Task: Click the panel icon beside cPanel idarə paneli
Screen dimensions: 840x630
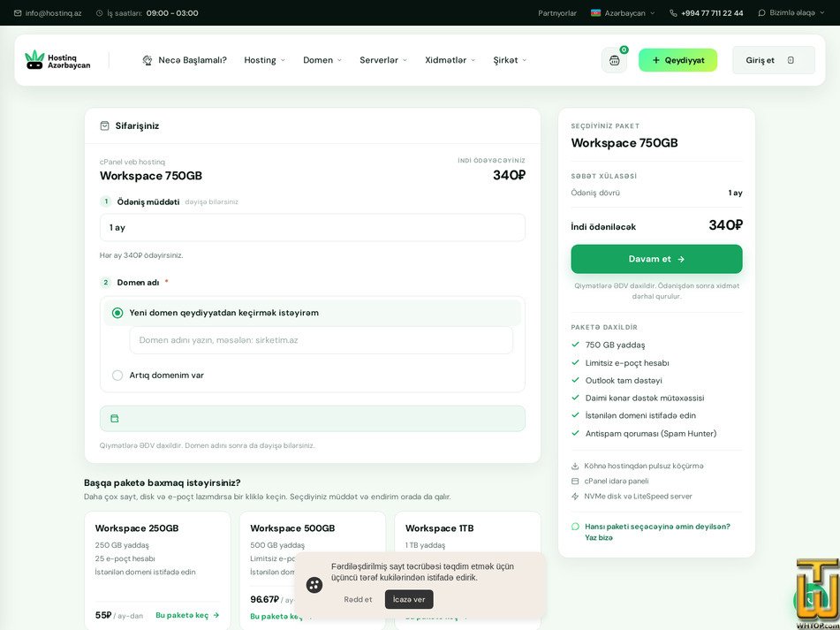Action: pos(575,481)
